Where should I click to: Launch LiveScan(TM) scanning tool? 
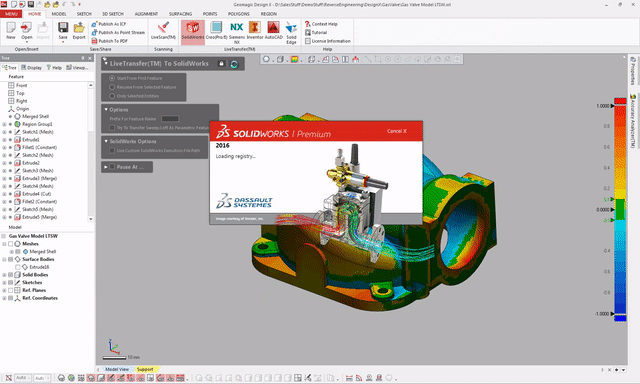163,30
